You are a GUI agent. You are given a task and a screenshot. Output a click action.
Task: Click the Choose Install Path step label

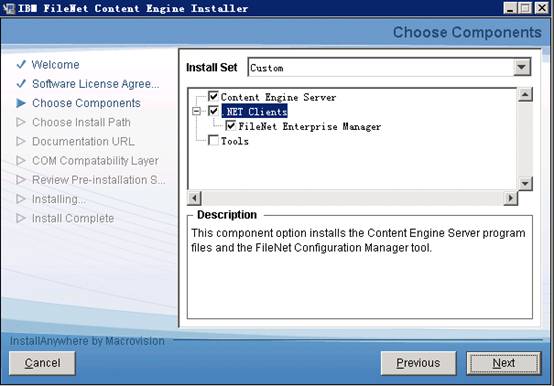81,122
